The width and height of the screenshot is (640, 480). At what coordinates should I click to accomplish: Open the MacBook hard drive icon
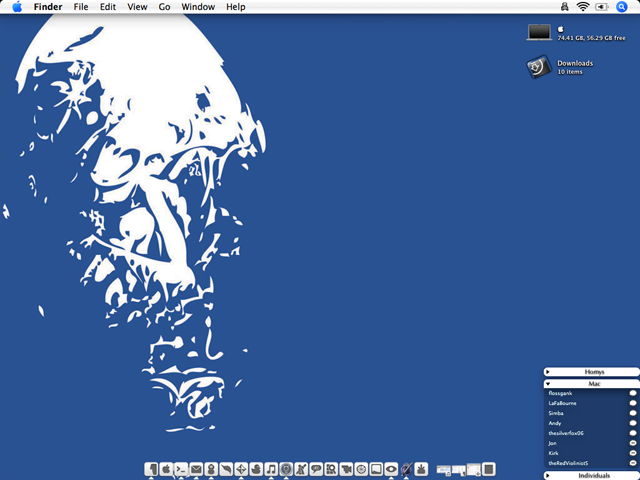[539, 33]
